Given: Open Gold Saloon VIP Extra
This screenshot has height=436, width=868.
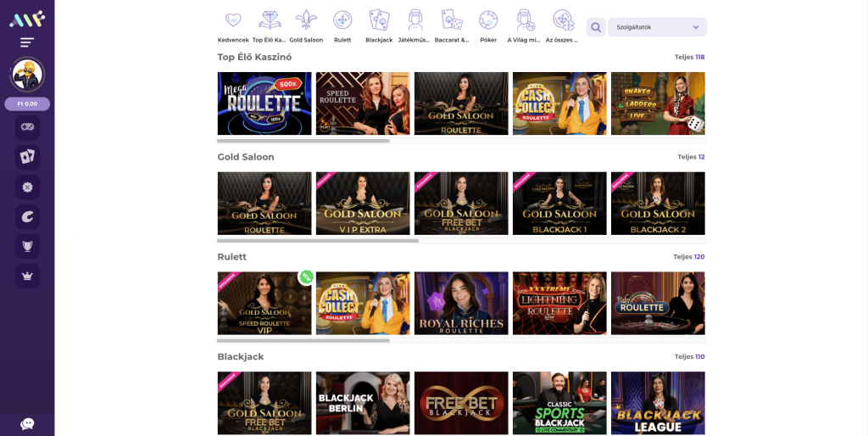Looking at the screenshot, I should [363, 204].
